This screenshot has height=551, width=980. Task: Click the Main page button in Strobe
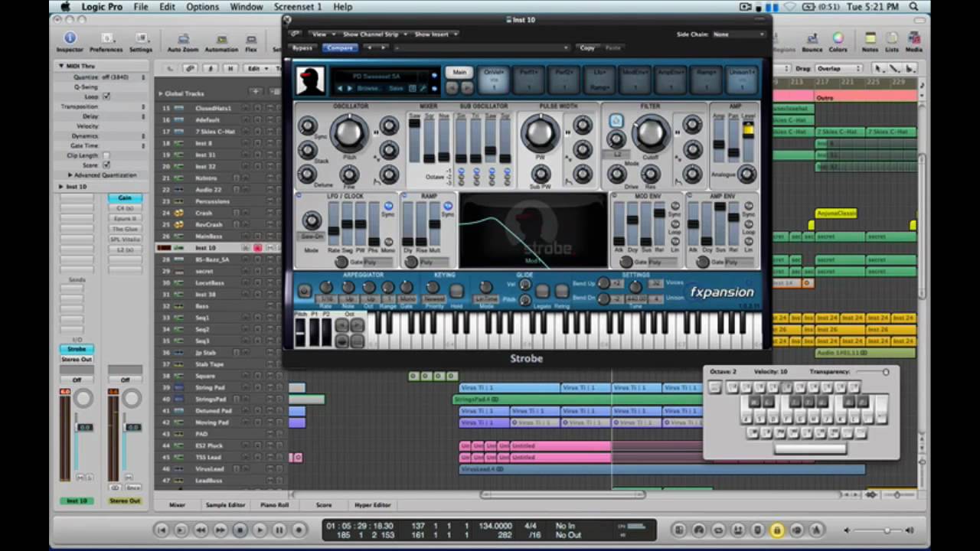click(459, 73)
